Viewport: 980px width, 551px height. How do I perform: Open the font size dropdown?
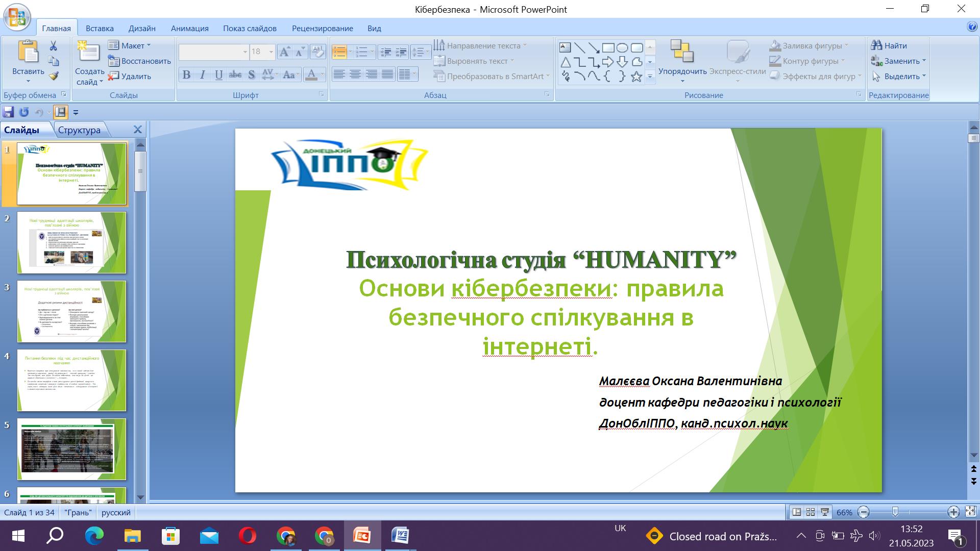tap(271, 52)
